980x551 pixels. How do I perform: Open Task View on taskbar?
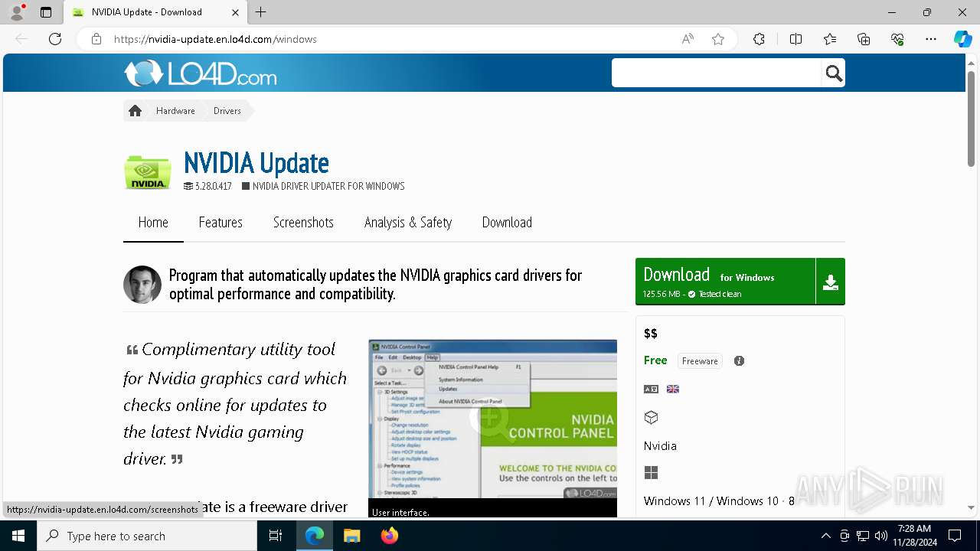point(276,536)
